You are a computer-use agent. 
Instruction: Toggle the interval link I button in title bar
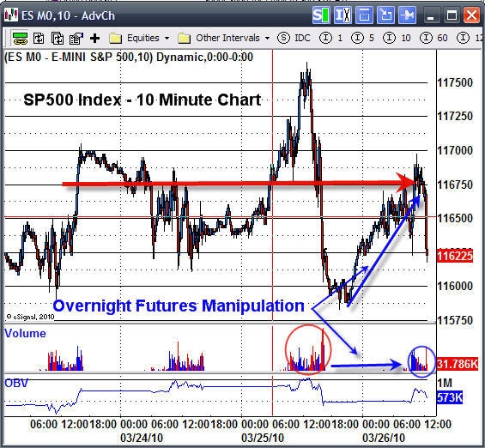343,15
